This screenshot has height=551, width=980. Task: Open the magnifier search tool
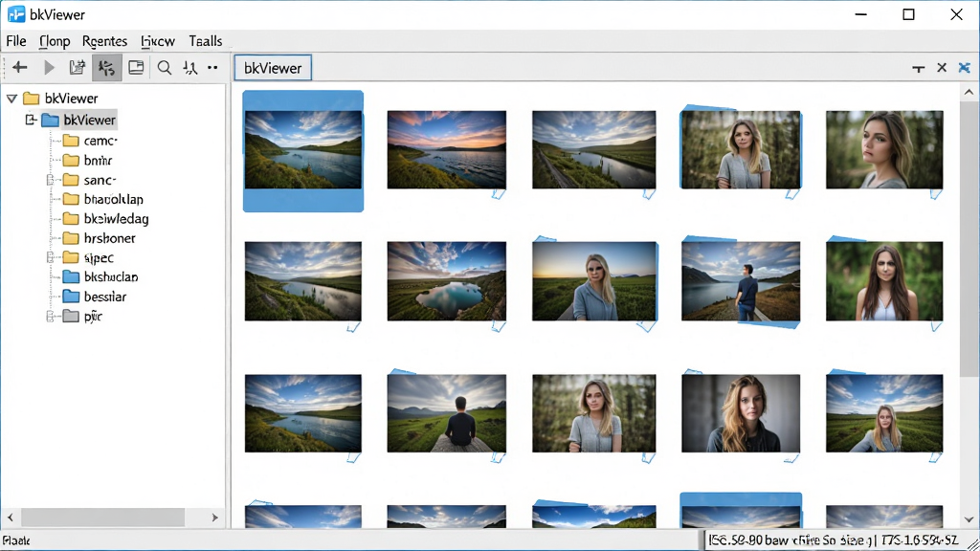[165, 68]
